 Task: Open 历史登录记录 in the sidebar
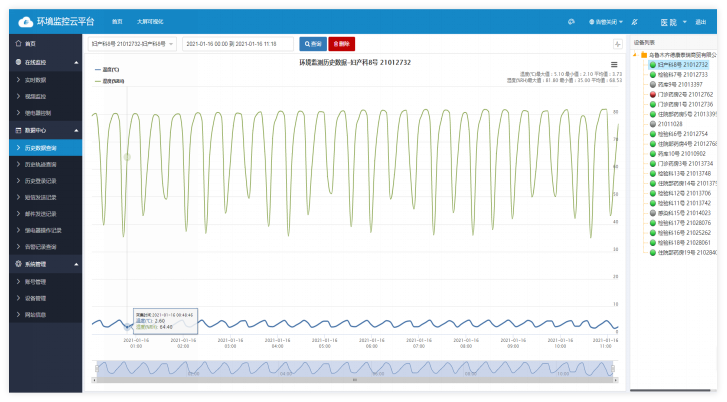click(45, 181)
